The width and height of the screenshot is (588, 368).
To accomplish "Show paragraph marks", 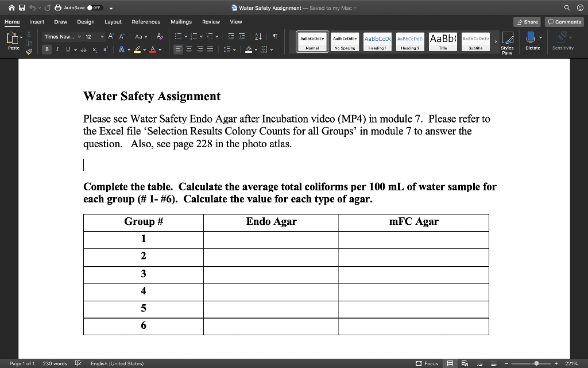I will pyautogui.click(x=276, y=36).
